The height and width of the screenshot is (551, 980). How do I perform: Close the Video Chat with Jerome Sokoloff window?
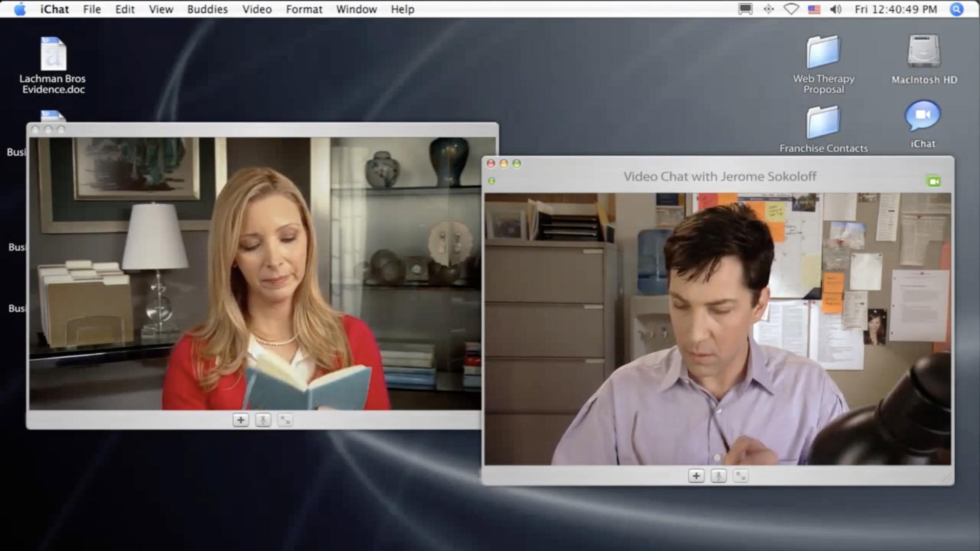[491, 164]
